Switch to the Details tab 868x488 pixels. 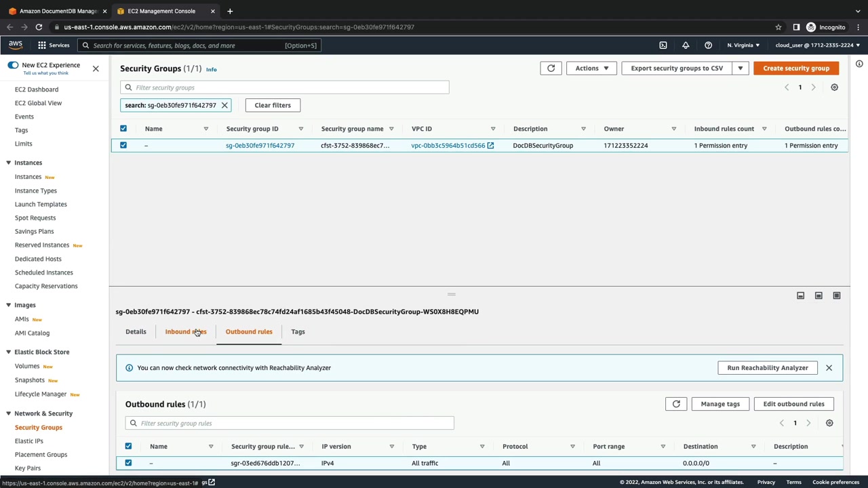coord(136,332)
